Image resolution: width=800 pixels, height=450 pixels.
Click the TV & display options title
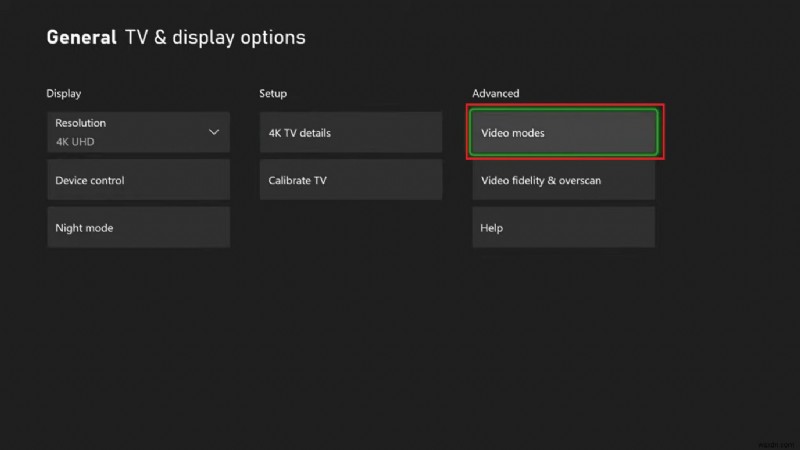(215, 38)
